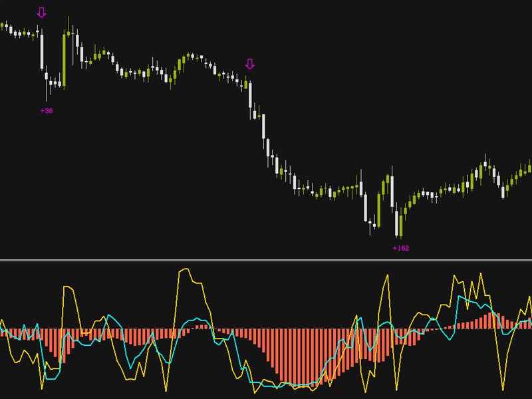This screenshot has height=399, width=532.
Task: Click the second magenta sell arrow signal
Action: click(250, 64)
